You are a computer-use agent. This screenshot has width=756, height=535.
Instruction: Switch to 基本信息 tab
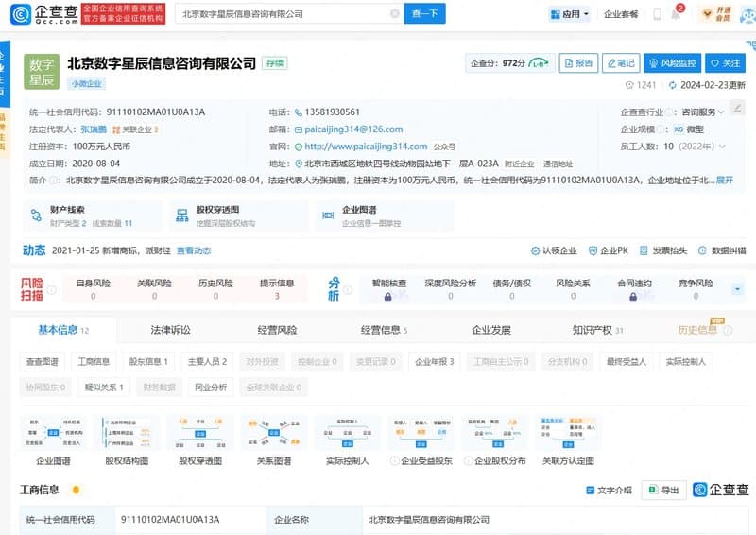pos(63,330)
